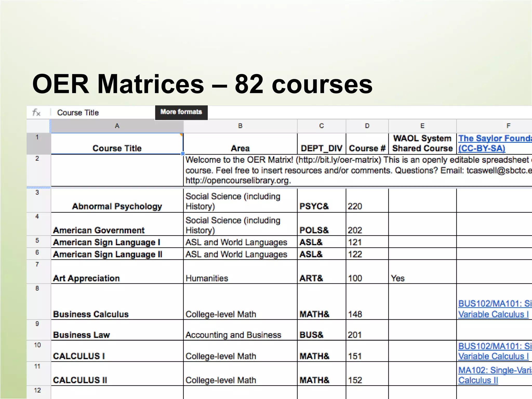
Task: Select column A header
Action: tap(117, 126)
